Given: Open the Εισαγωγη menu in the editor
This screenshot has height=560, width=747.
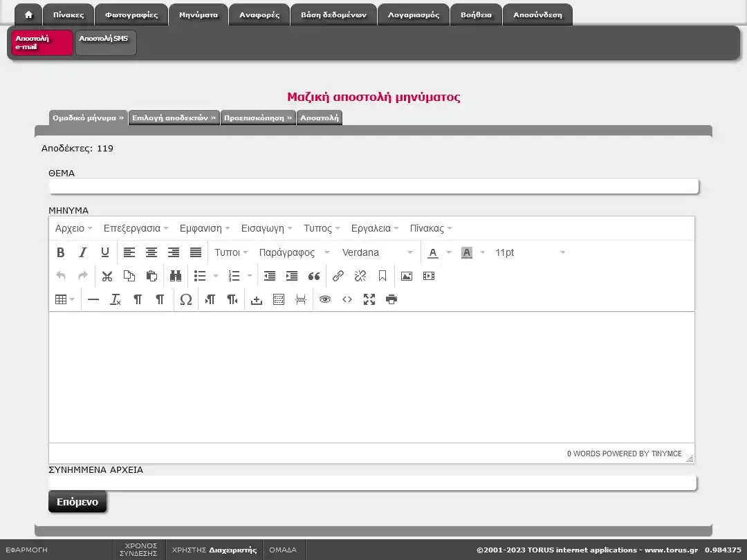Looking at the screenshot, I should 266,228.
